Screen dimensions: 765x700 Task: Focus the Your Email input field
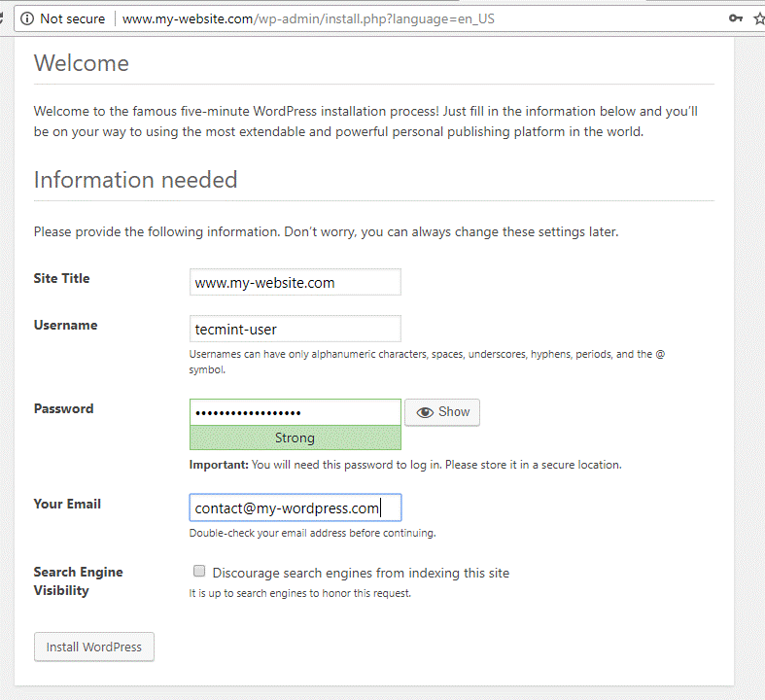[295, 507]
